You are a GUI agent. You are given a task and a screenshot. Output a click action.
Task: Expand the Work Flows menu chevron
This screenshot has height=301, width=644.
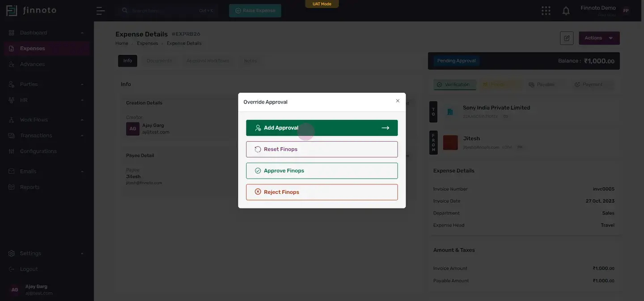(82, 120)
